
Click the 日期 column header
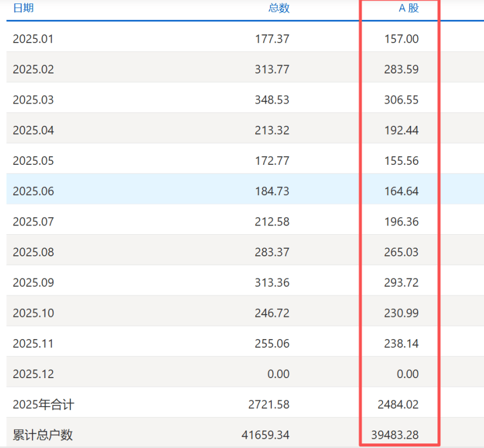(x=22, y=8)
